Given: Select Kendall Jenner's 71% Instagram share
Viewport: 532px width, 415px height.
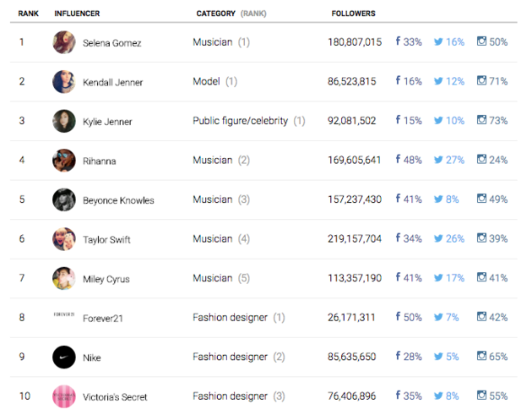Looking at the screenshot, I should click(x=498, y=81).
